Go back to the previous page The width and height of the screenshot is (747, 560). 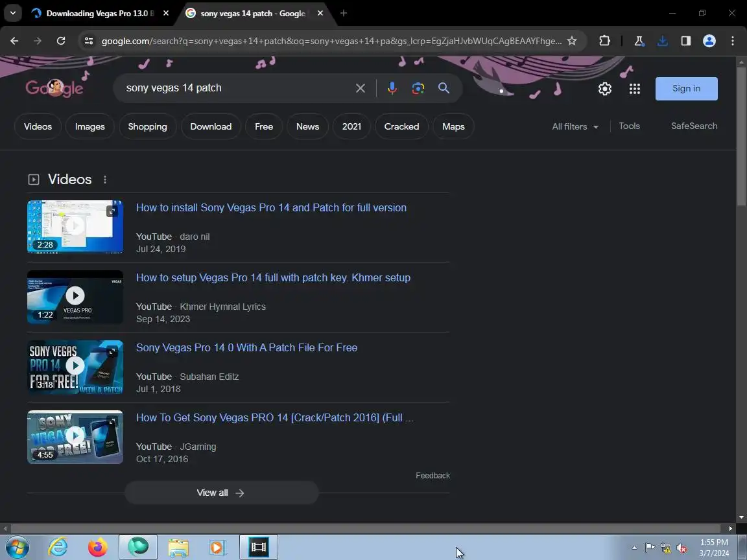pos(14,41)
